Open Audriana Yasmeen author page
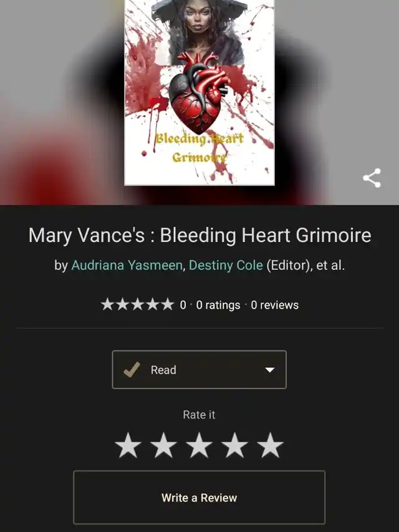Image resolution: width=399 pixels, height=532 pixels. click(x=127, y=265)
